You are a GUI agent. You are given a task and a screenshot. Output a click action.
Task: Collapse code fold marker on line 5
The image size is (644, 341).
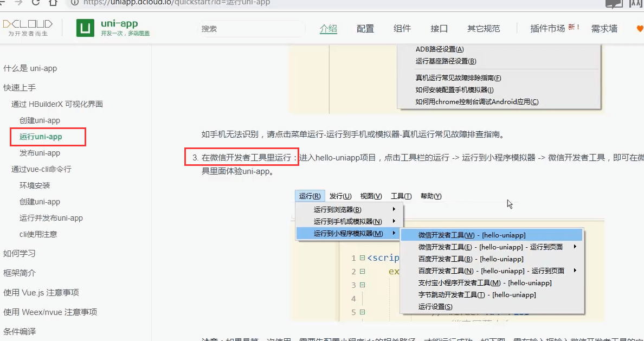point(362,312)
